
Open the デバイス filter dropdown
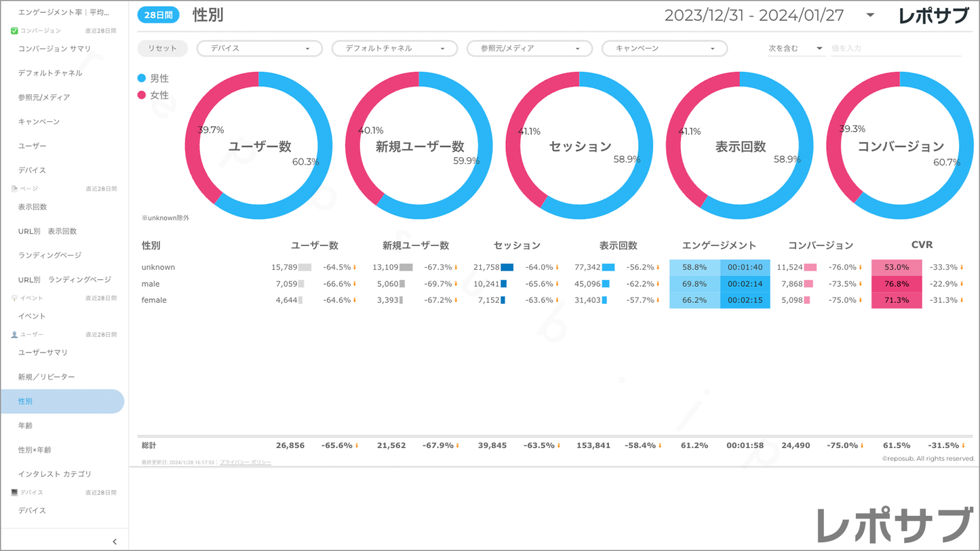point(259,49)
